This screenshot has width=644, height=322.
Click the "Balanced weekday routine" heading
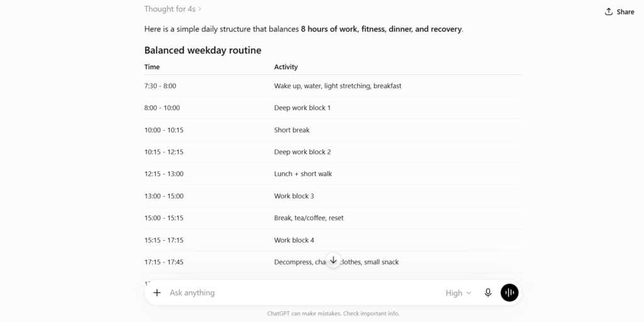[x=203, y=50]
